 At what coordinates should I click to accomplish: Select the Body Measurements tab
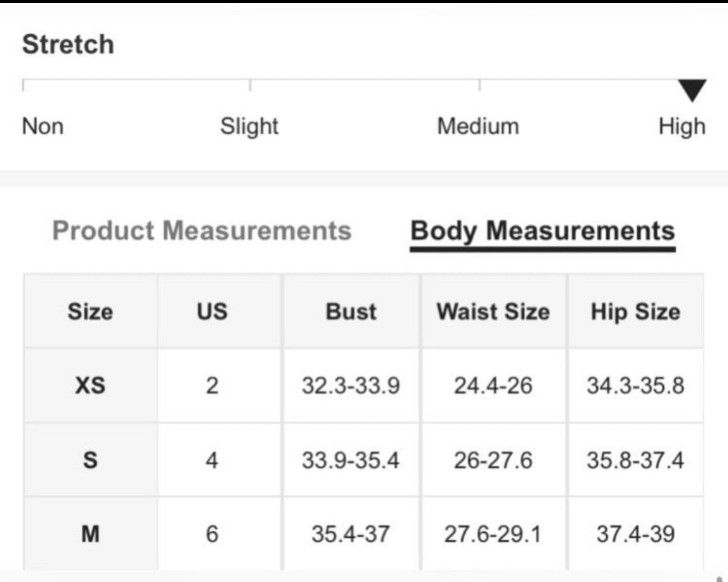[543, 231]
